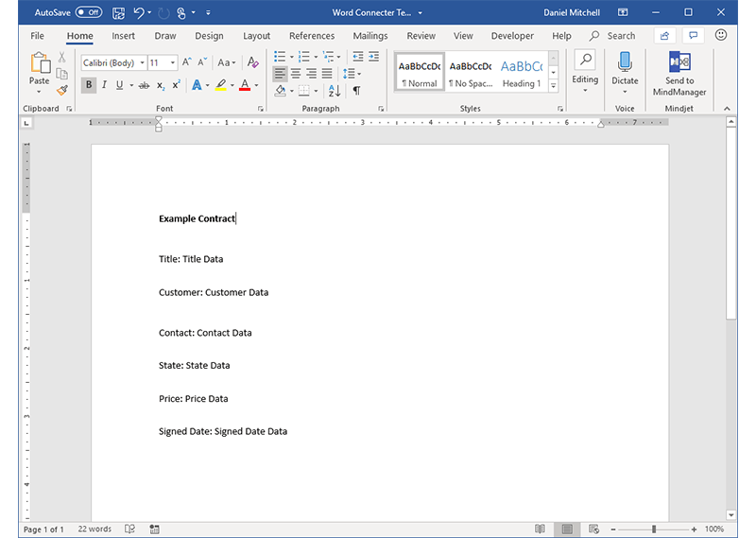756x538 pixels.
Task: Apply yellow text highlight color
Action: (221, 85)
